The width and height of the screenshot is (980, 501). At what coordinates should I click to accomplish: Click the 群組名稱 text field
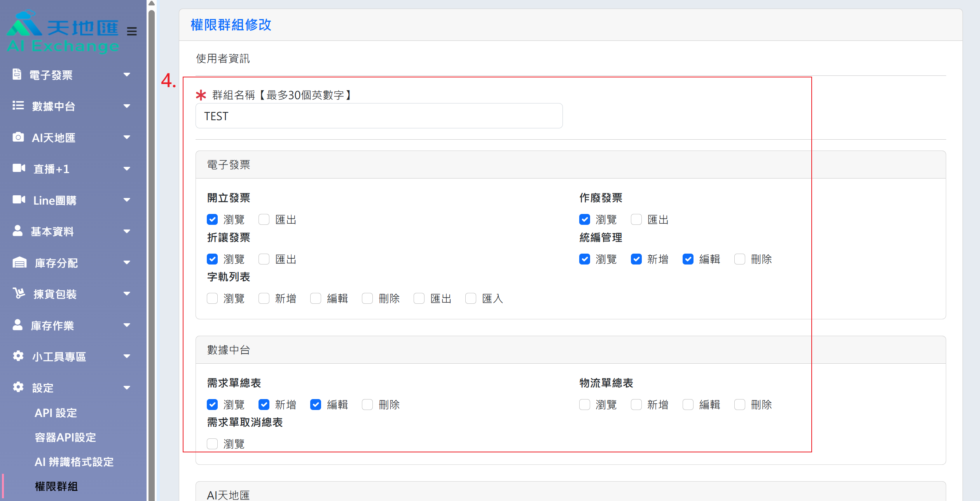point(379,116)
